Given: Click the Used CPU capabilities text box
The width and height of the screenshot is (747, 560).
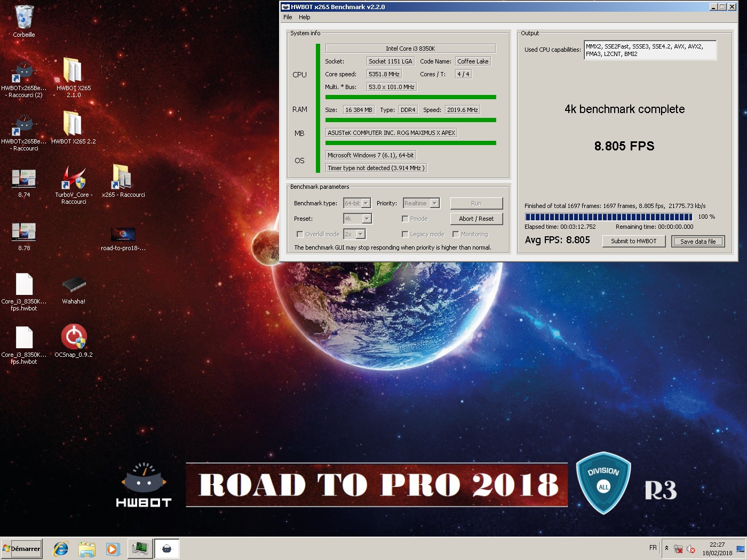Looking at the screenshot, I should tap(650, 50).
